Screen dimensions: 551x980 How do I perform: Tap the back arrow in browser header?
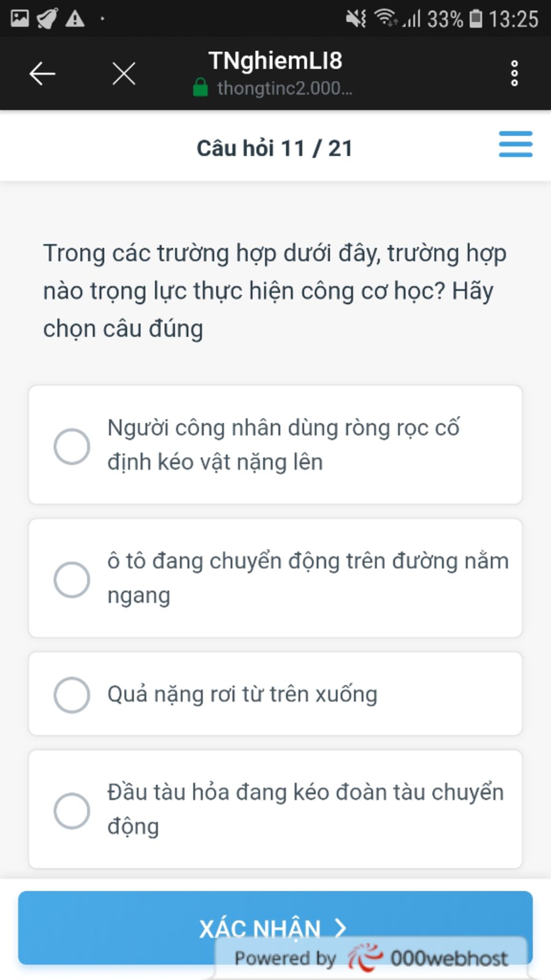point(42,73)
